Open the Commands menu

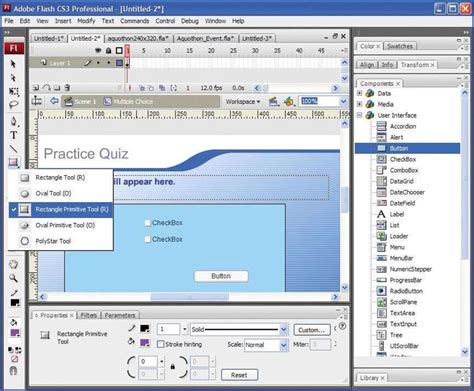pyautogui.click(x=135, y=21)
